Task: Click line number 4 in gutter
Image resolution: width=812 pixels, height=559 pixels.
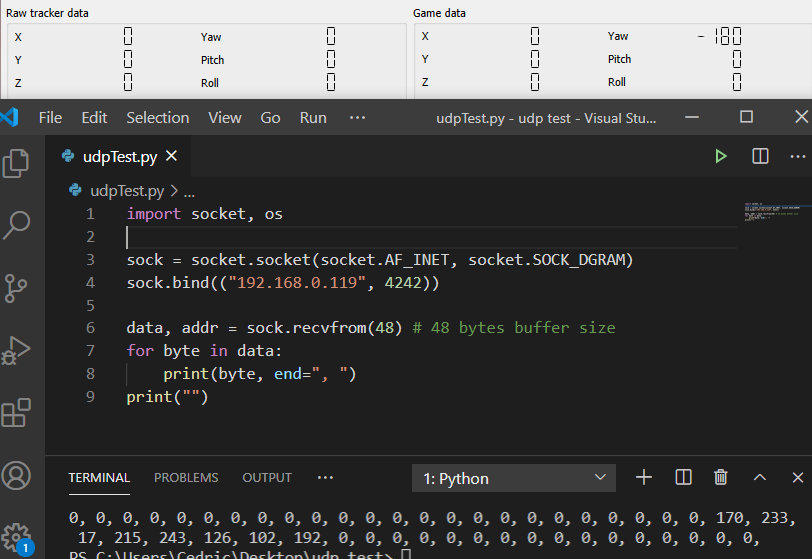Action: pos(90,282)
